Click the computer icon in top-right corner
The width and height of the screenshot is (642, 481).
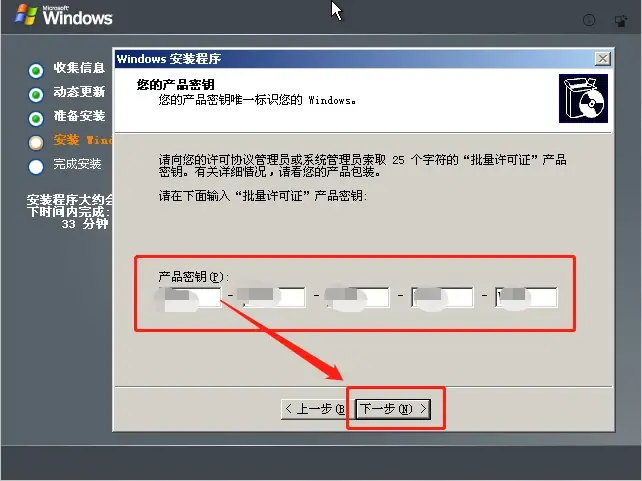[x=621, y=20]
